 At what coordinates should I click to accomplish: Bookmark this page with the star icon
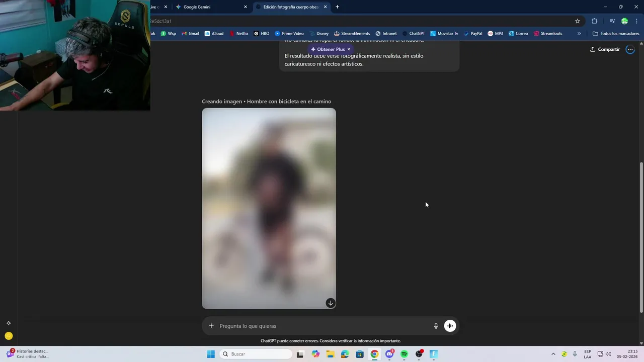coord(578,21)
